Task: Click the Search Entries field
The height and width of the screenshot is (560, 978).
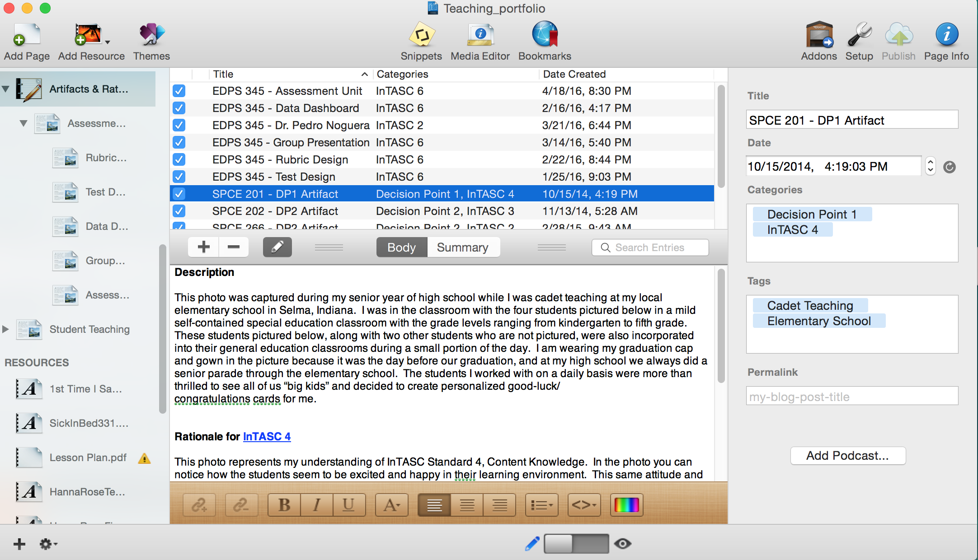Action: 655,247
